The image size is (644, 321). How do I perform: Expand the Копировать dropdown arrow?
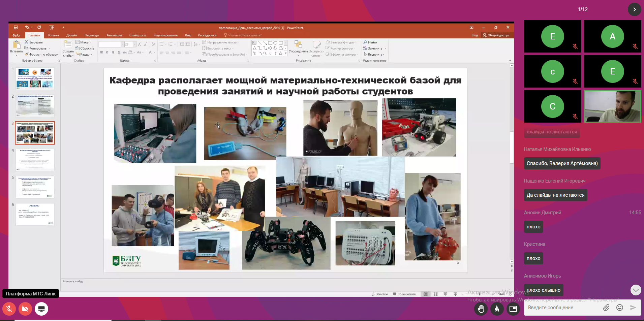point(50,49)
